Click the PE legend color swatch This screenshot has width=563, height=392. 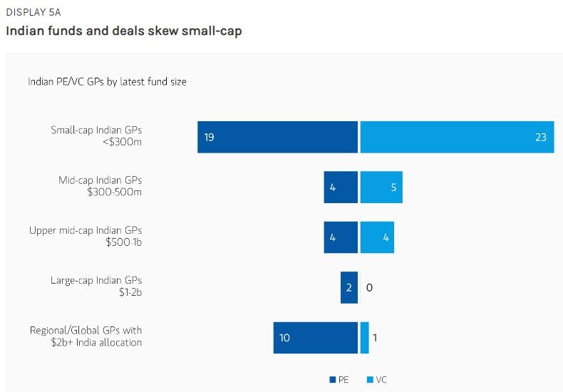point(333,379)
